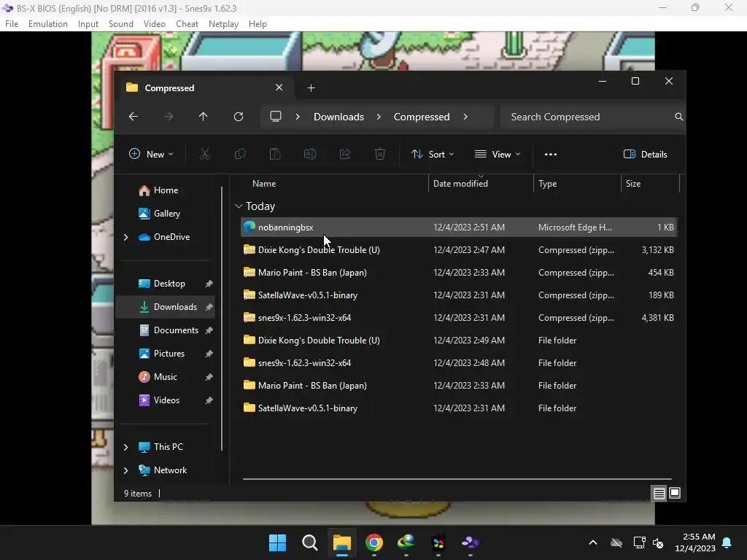Add a new Explorer tab

[x=311, y=87]
